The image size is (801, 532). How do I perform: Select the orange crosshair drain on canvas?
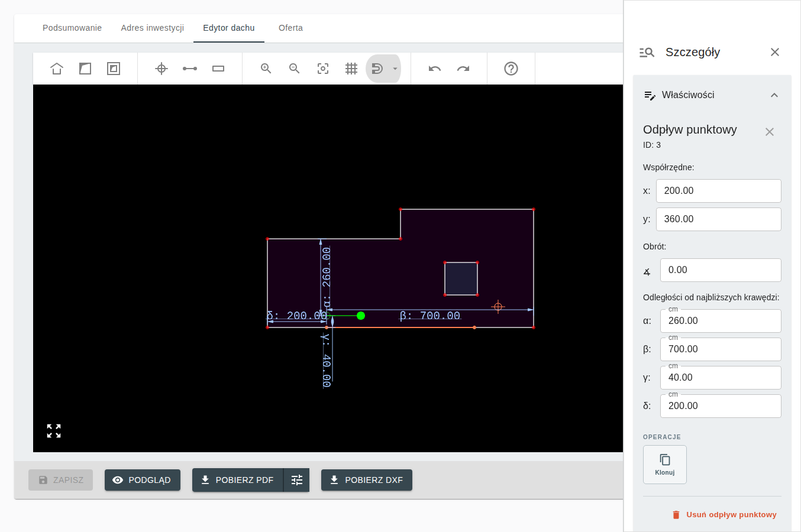(498, 306)
